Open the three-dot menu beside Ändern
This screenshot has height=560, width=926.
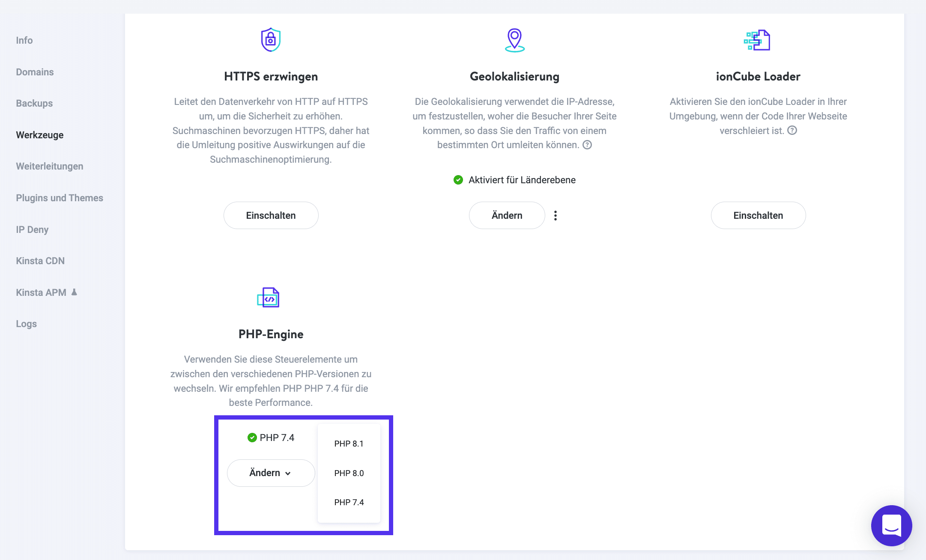pyautogui.click(x=555, y=215)
